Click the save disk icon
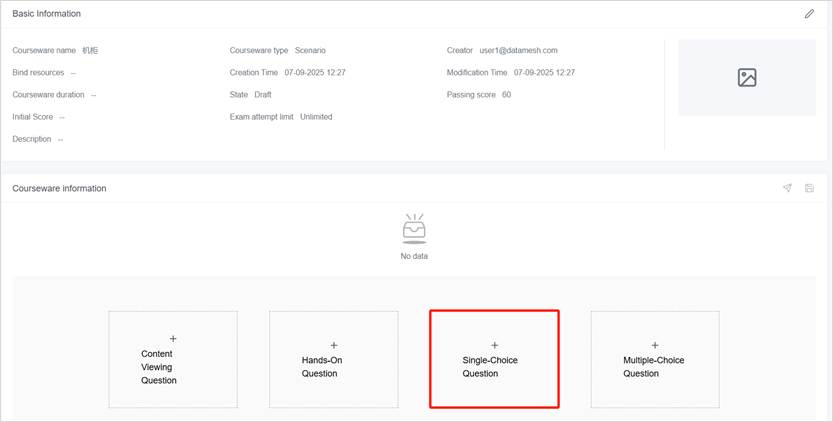833x422 pixels. click(x=809, y=188)
